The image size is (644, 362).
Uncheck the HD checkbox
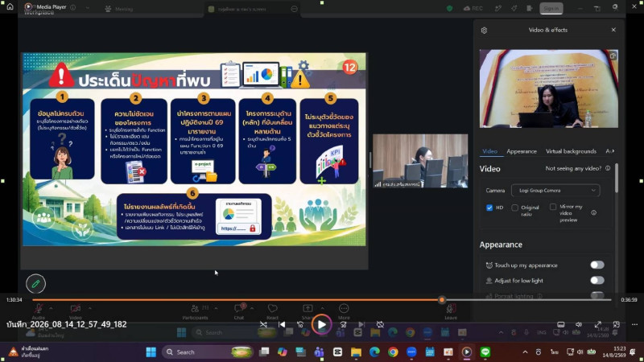point(489,208)
